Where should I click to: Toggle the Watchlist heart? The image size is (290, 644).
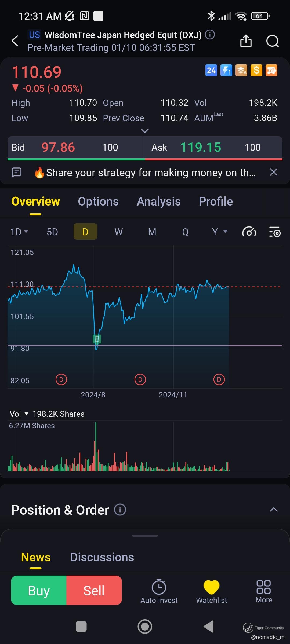(x=212, y=592)
